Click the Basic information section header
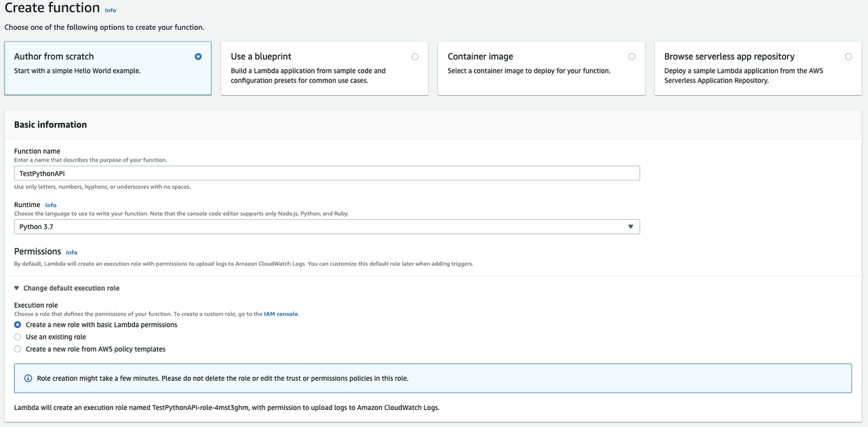Viewport: 868px width, 427px height. coord(51,125)
